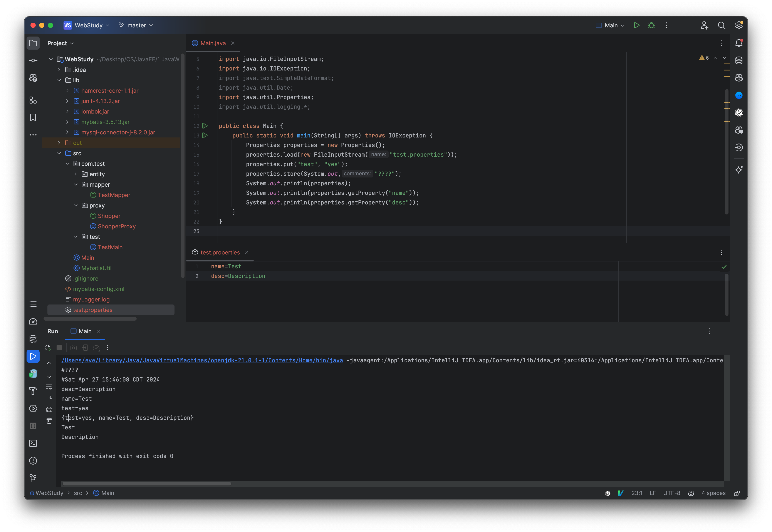
Task: Open the Problems tool window icon
Action: pos(33,460)
